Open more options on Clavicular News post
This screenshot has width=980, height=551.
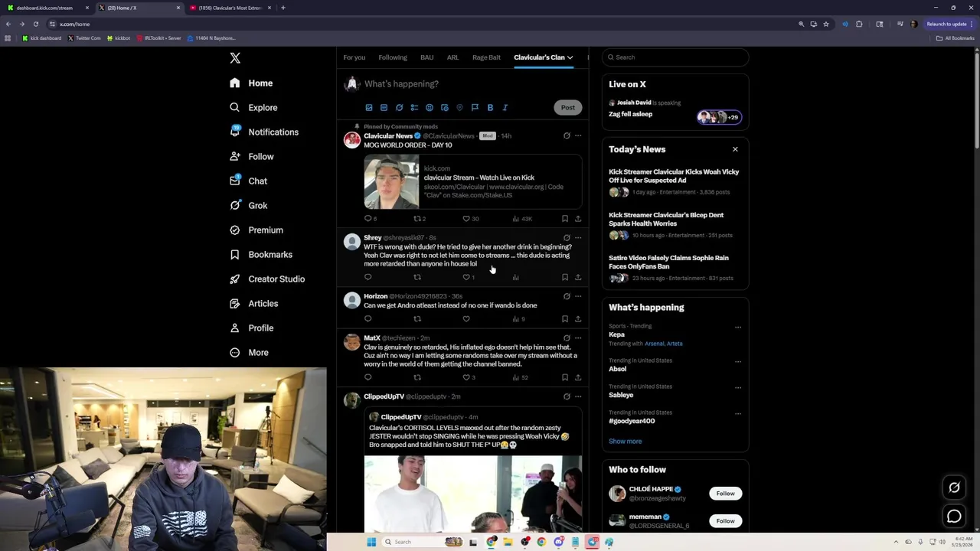pos(578,135)
